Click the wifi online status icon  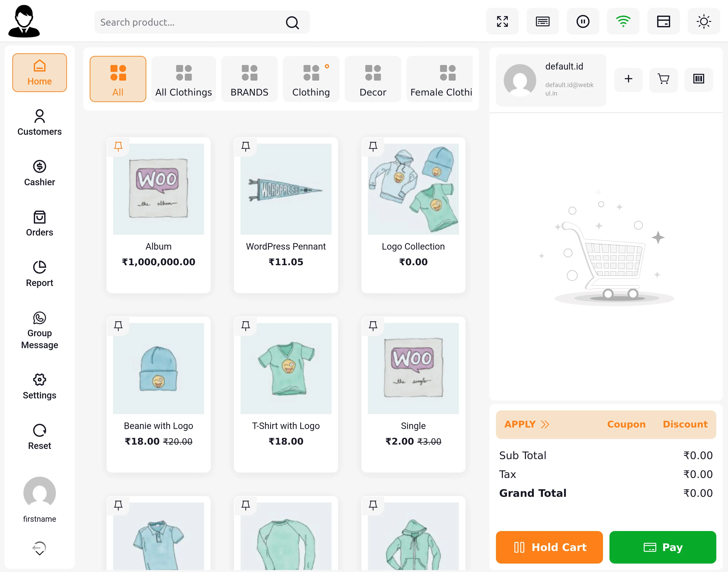(623, 21)
